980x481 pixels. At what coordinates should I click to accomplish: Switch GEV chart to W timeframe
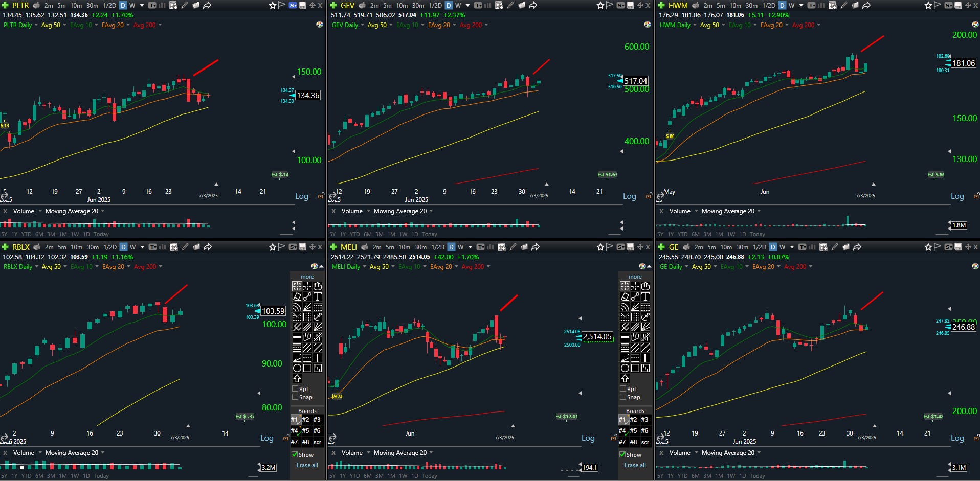pos(458,5)
